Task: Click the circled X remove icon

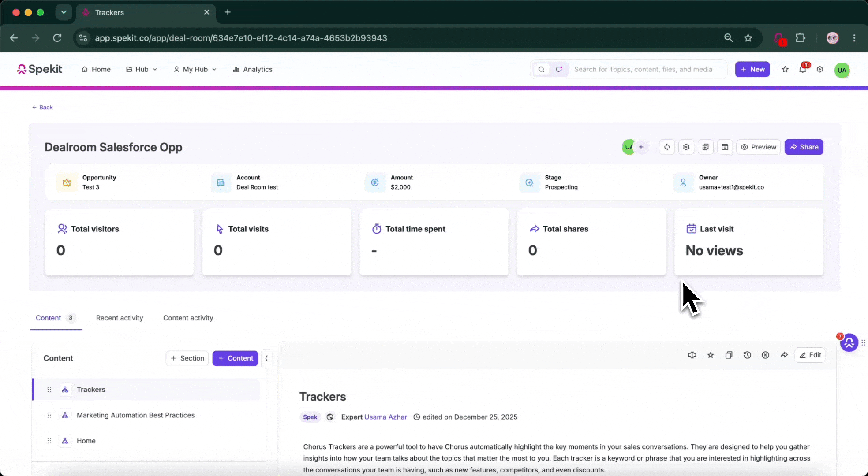Action: point(766,355)
